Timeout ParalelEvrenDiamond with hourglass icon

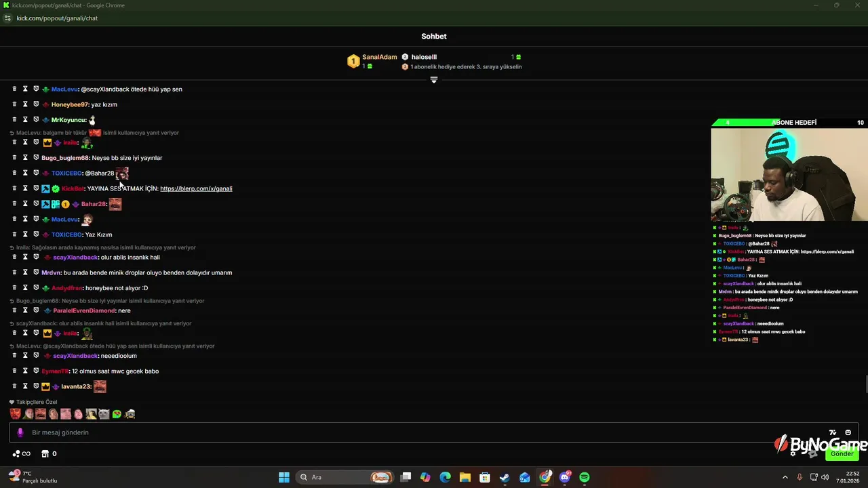25,310
